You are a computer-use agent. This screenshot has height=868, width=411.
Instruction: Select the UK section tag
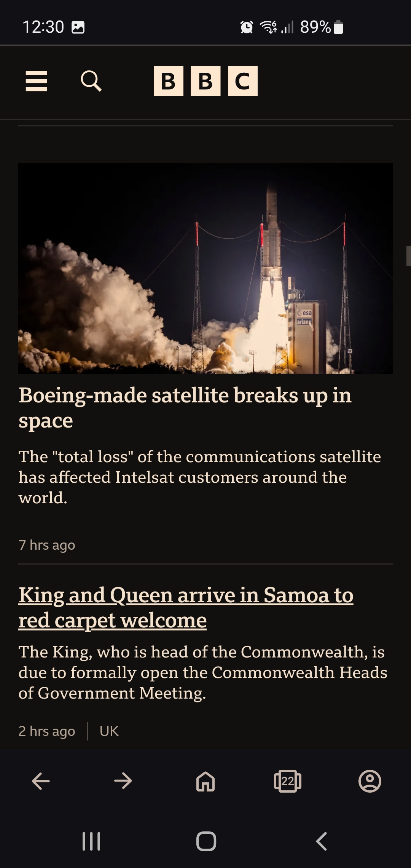tap(109, 731)
